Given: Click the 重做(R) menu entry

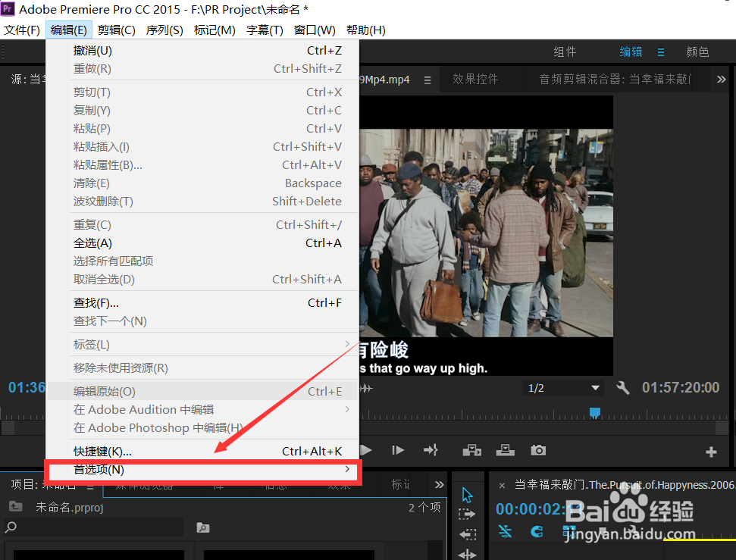Looking at the screenshot, I should pyautogui.click(x=203, y=69).
